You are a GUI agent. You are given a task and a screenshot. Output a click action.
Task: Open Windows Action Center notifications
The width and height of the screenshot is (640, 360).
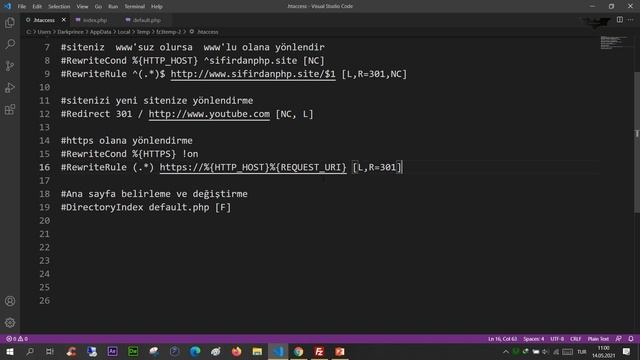(627, 351)
